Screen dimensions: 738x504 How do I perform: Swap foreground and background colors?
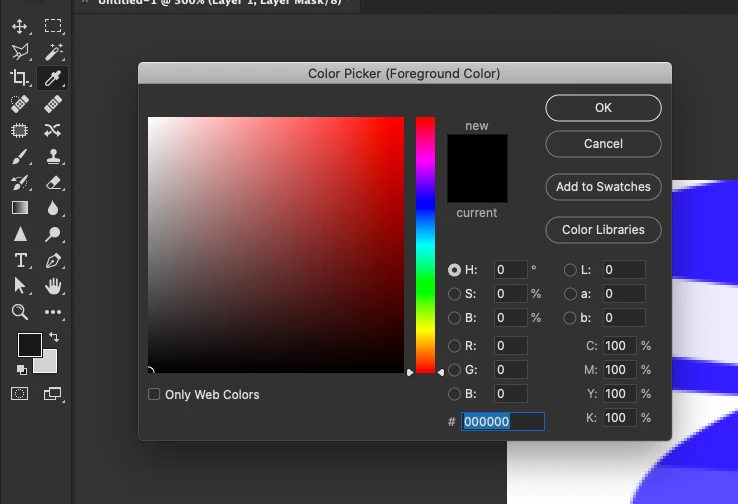54,337
